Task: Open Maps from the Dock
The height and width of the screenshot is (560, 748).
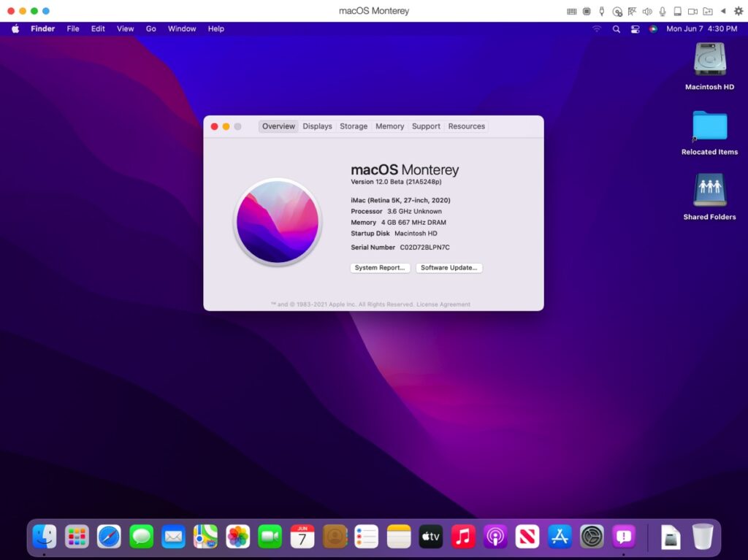Action: [205, 537]
